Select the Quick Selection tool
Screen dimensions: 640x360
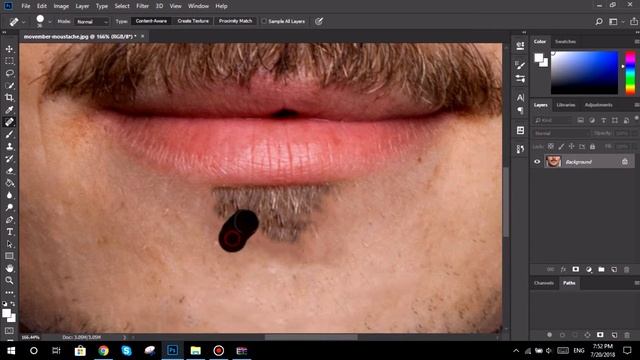[x=9, y=85]
